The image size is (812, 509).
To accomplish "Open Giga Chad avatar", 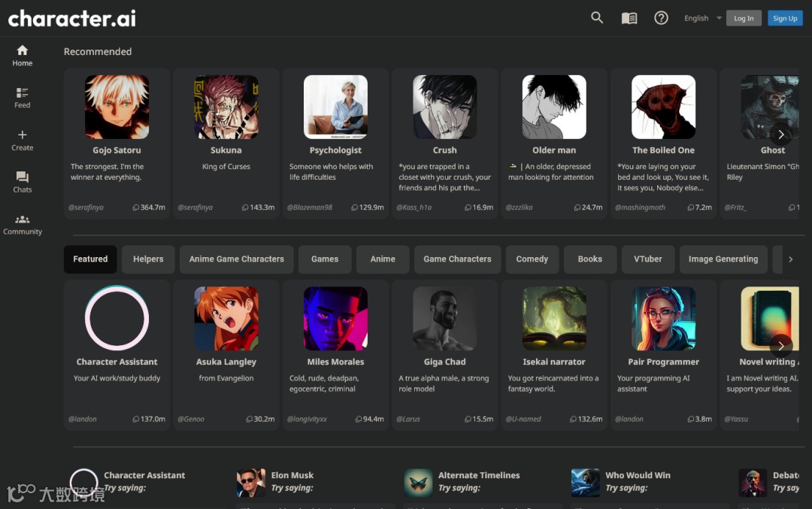I will [x=445, y=319].
